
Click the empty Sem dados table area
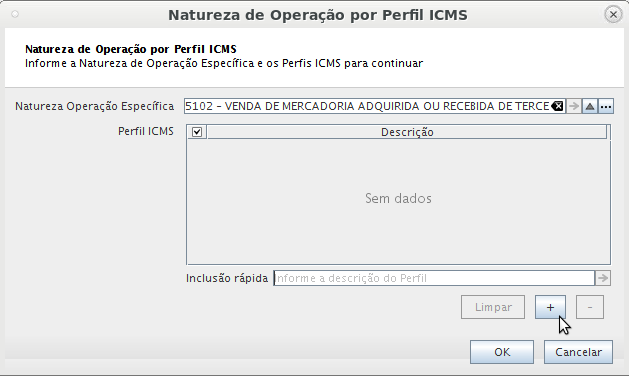(x=398, y=201)
